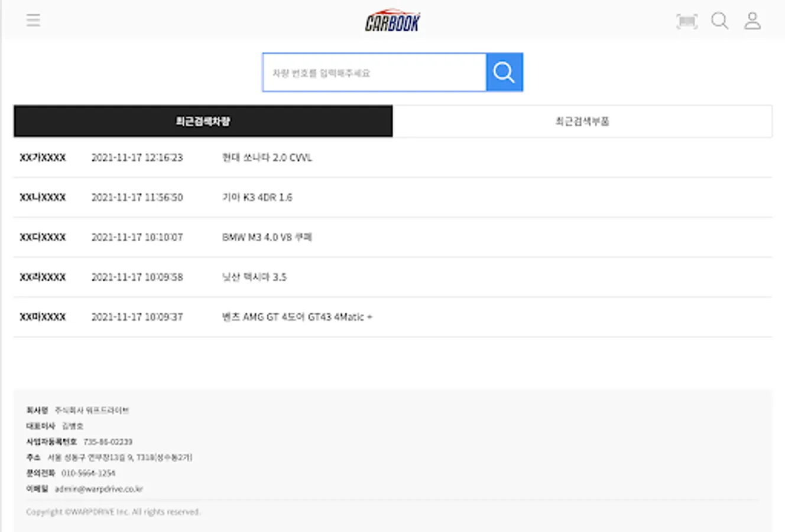Open BMW M3 4.0 V8 entry

(x=267, y=237)
